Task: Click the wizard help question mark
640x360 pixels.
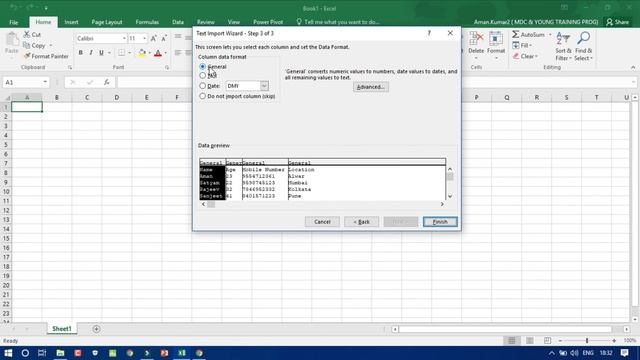Action: (429, 33)
